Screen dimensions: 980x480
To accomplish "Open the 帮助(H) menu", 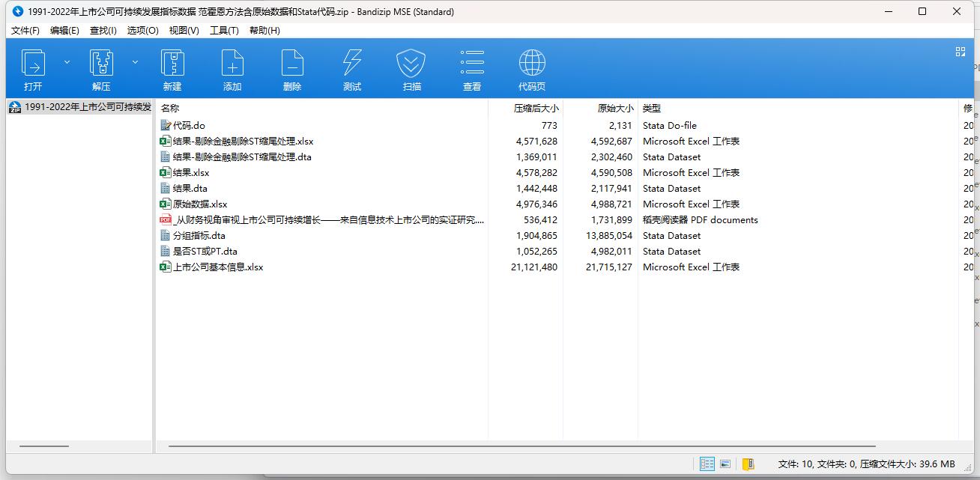I will [264, 31].
